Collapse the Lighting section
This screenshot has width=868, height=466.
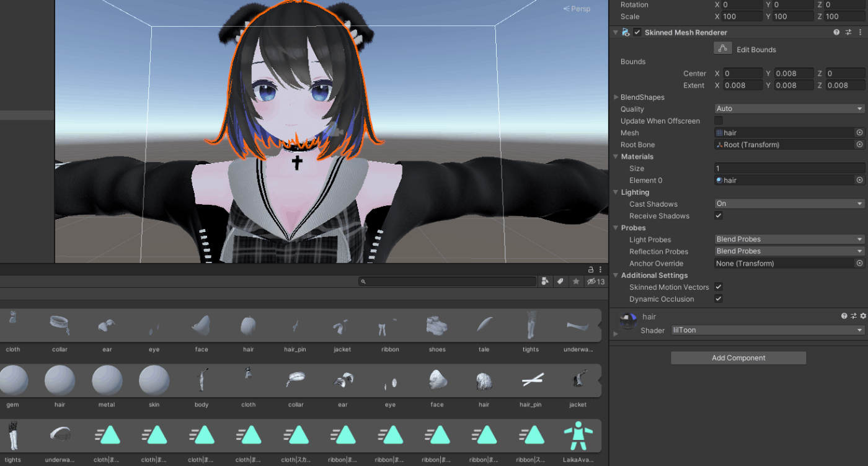(x=616, y=192)
